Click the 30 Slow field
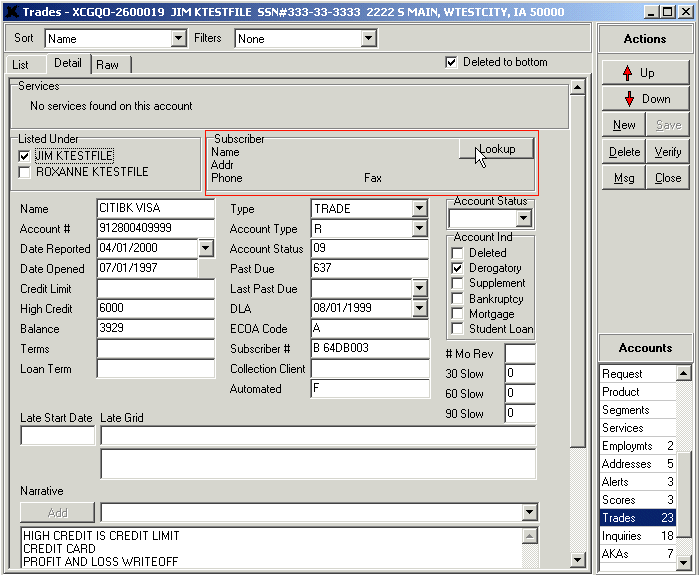This screenshot has width=699, height=575. (x=520, y=373)
